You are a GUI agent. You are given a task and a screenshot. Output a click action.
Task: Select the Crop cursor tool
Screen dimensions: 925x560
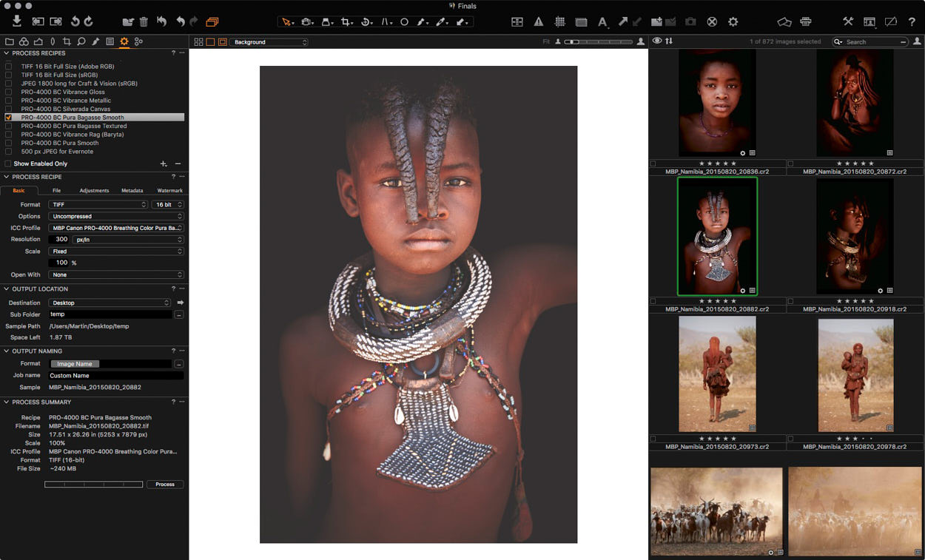click(x=346, y=22)
